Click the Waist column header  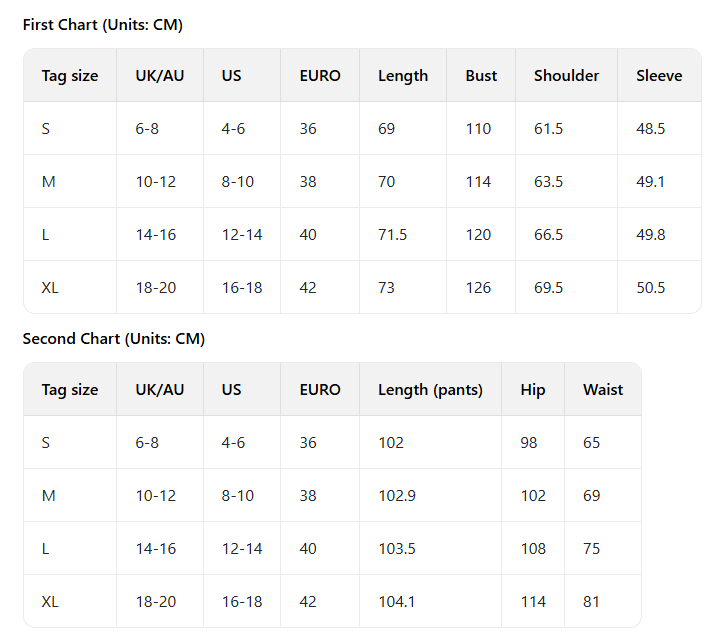pos(603,390)
